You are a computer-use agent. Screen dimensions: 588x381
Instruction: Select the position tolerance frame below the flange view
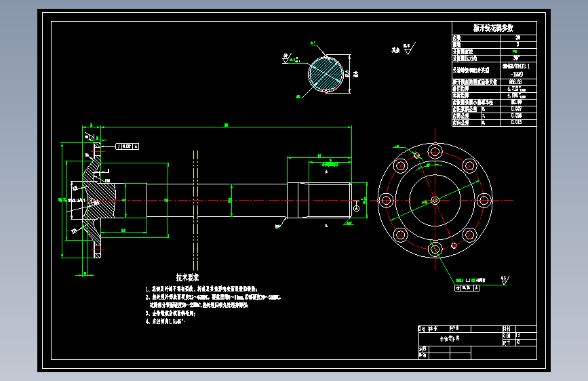[x=467, y=288]
